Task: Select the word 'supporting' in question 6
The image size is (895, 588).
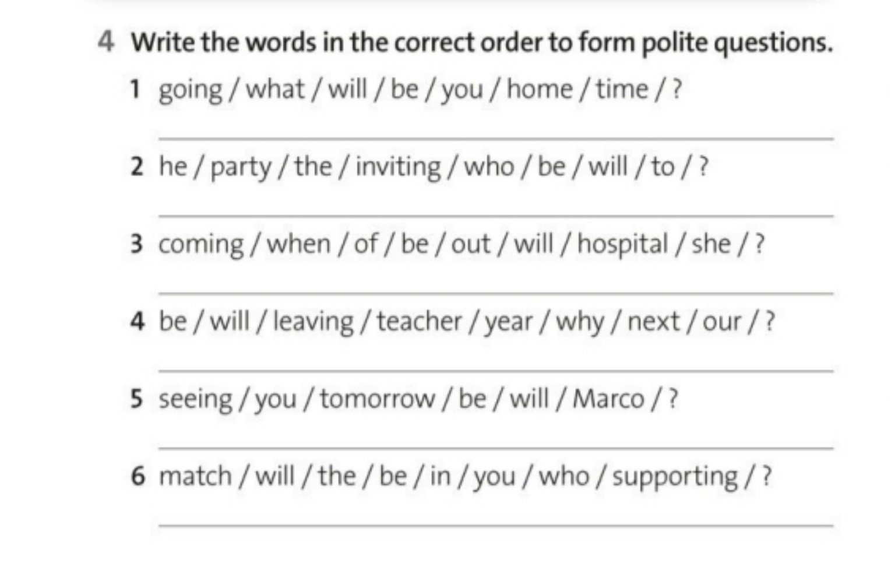Action: tap(675, 477)
